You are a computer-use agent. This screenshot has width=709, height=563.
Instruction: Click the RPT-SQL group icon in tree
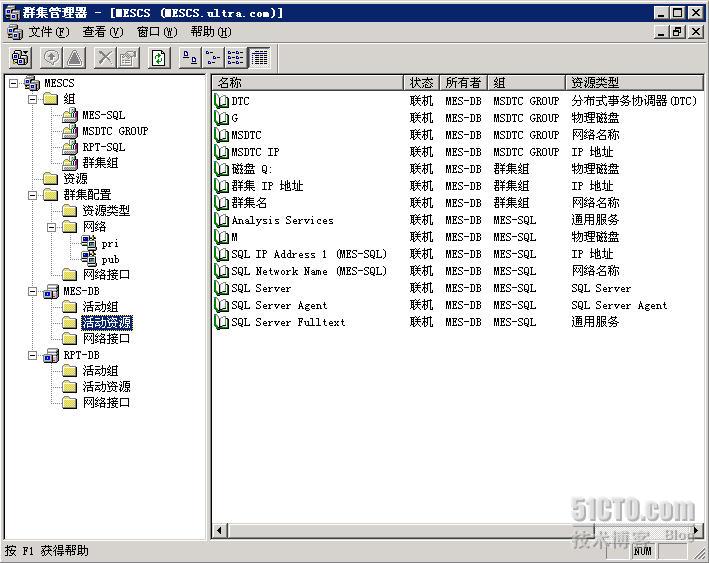pos(70,147)
